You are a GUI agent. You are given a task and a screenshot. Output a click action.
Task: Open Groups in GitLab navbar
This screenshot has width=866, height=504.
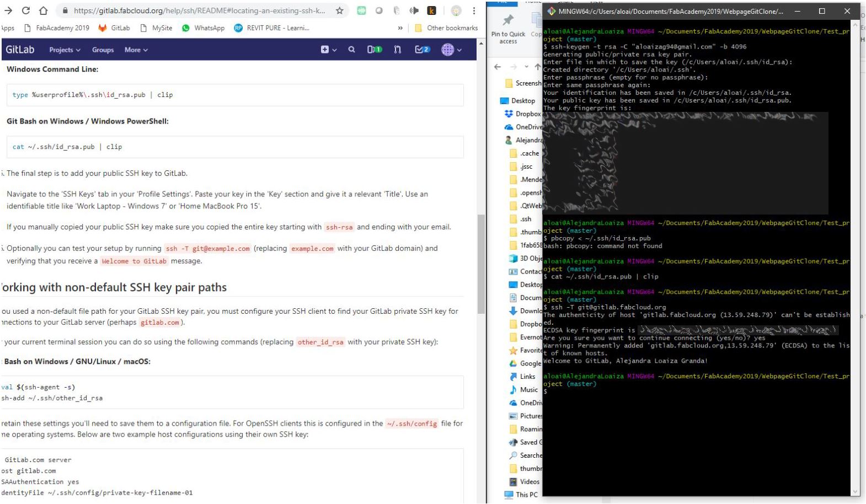(103, 50)
